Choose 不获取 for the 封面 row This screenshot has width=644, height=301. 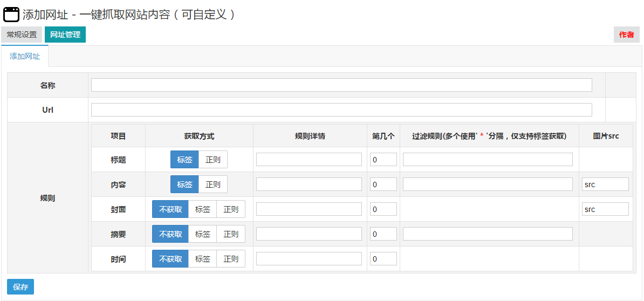(x=170, y=209)
